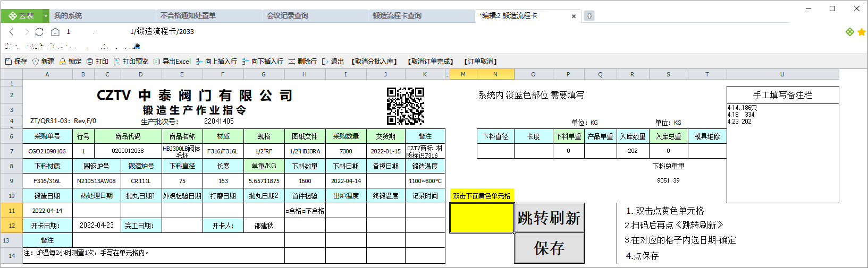The width and height of the screenshot is (868, 268).
Task: Export to Excel with 导出Excel
Action: (172, 62)
